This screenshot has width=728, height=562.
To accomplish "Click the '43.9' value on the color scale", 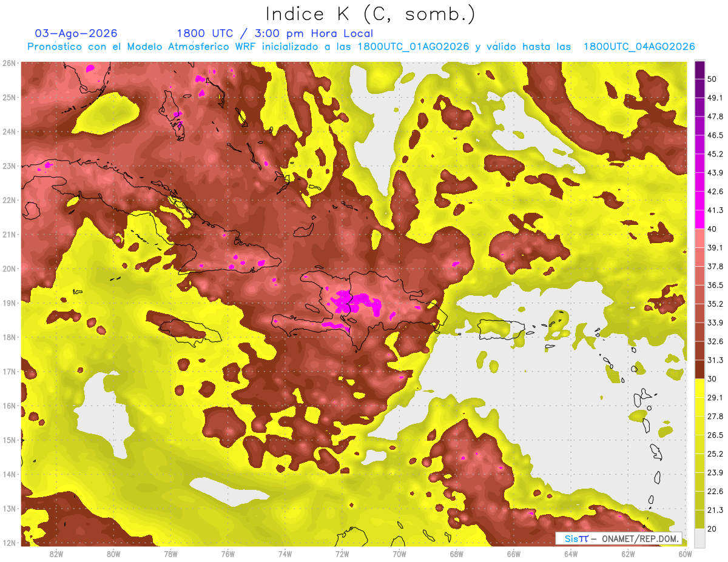I will [715, 173].
